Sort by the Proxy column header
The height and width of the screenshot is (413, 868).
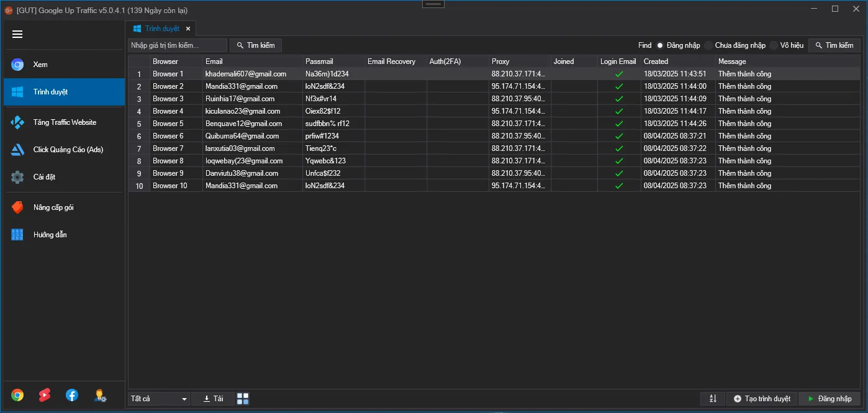click(x=520, y=61)
